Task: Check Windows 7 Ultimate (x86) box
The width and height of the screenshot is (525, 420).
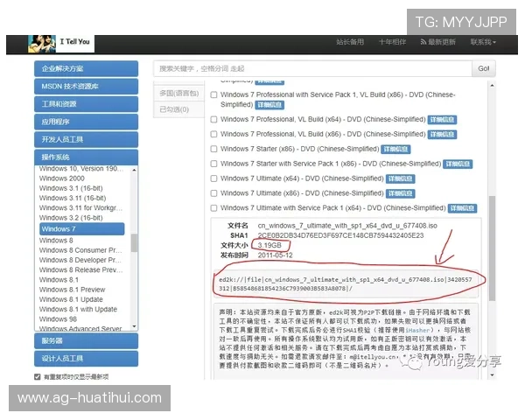Action: tap(213, 193)
